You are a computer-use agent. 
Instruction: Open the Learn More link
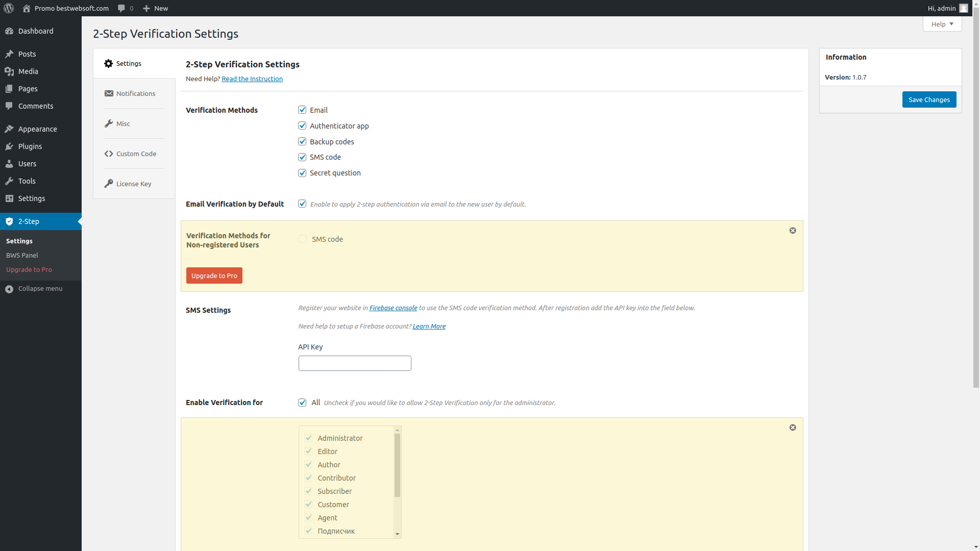tap(429, 326)
